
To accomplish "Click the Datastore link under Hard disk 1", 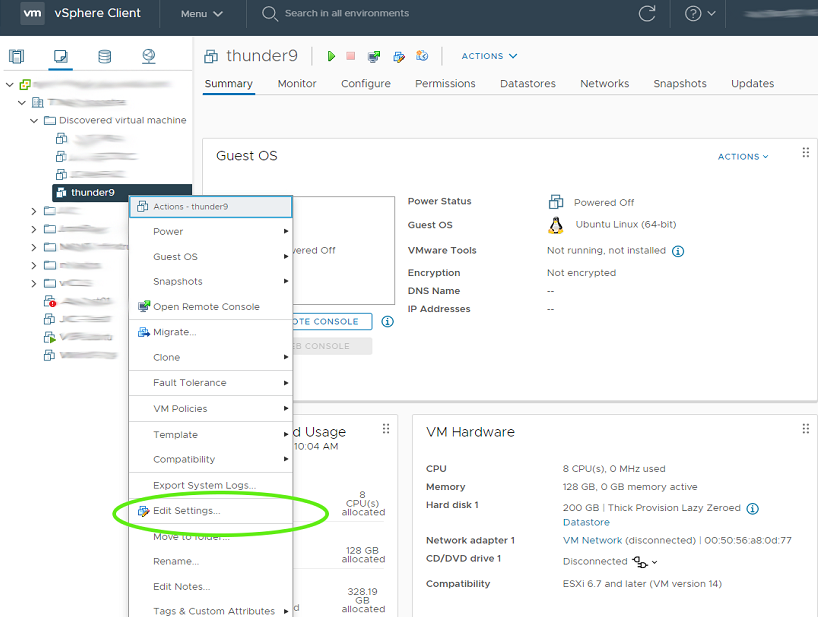I will 586,522.
